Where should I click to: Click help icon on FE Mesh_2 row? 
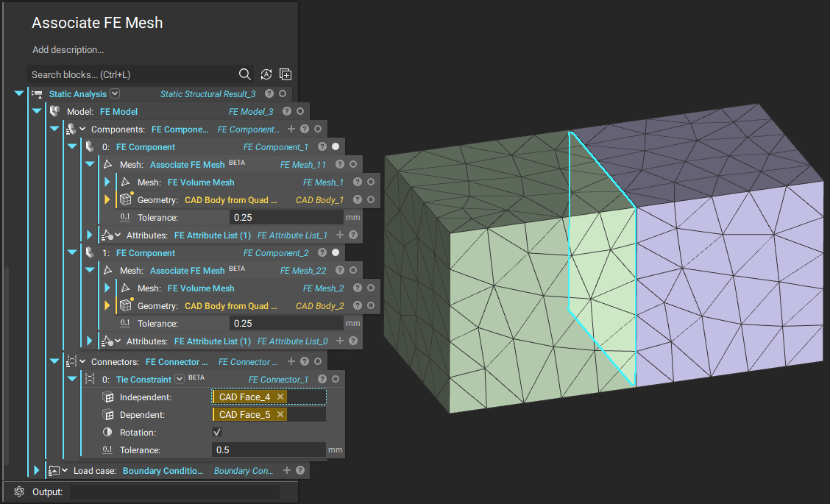pos(358,288)
